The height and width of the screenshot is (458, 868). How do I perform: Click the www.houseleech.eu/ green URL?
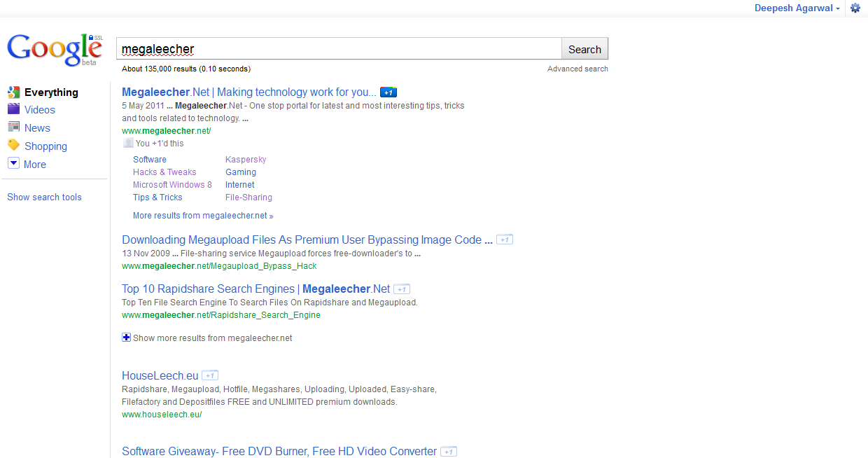162,415
